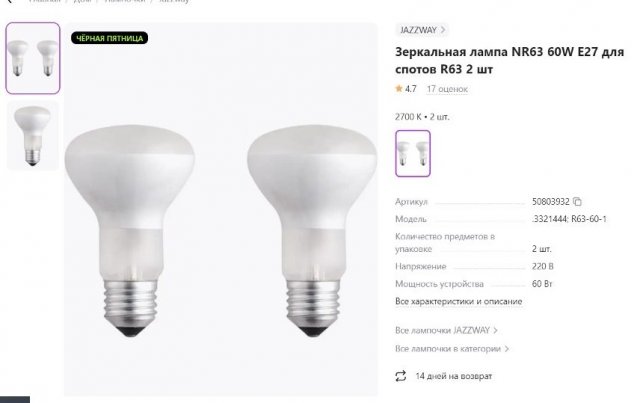Click the 4.7 rating value

pyautogui.click(x=411, y=89)
